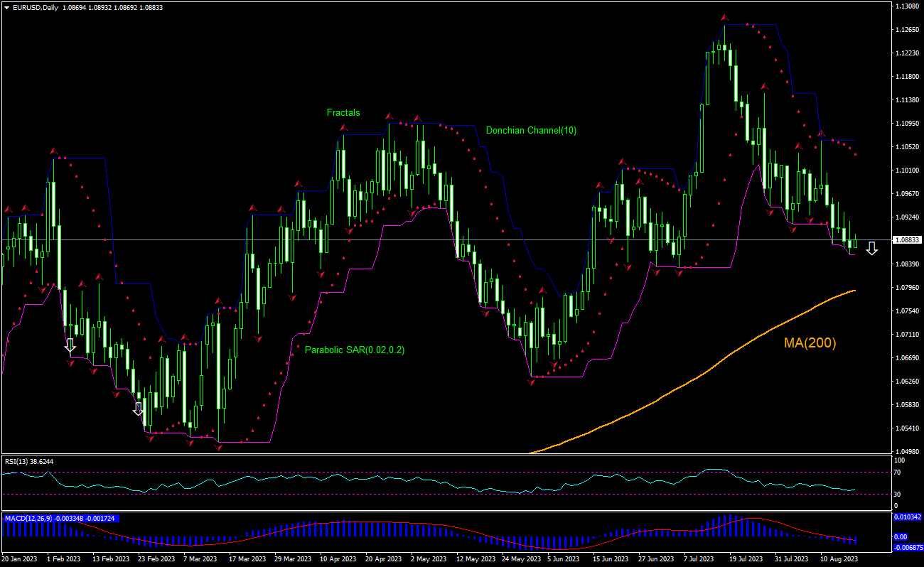Select the white down arrow near 1 Feb 2023

point(70,346)
